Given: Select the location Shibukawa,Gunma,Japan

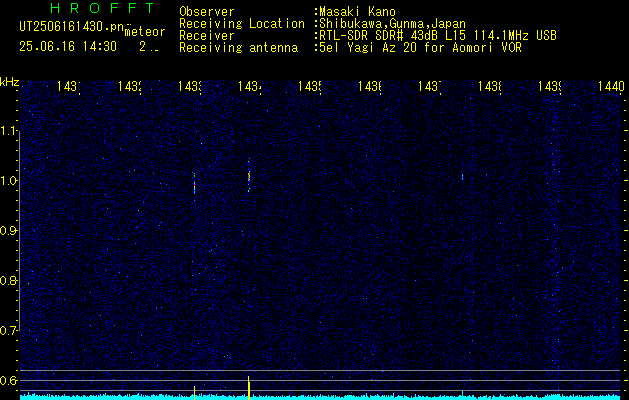Looking at the screenshot, I should pyautogui.click(x=392, y=24).
